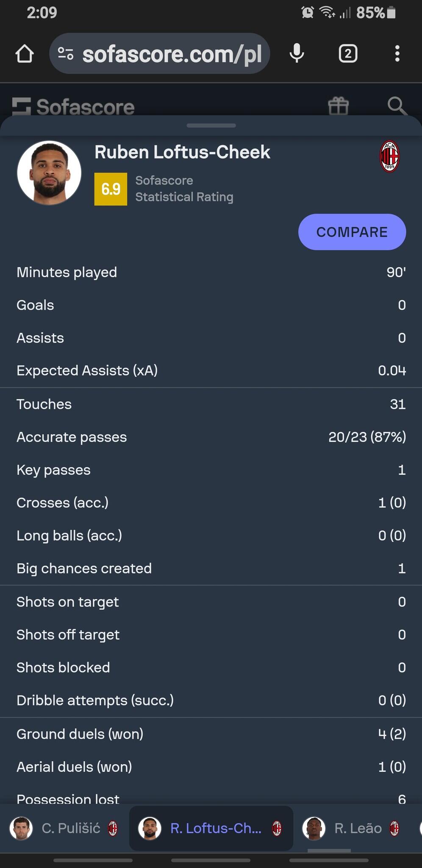This screenshot has height=868, width=422.
Task: Tap the AC Milan club crest
Action: pyautogui.click(x=389, y=157)
